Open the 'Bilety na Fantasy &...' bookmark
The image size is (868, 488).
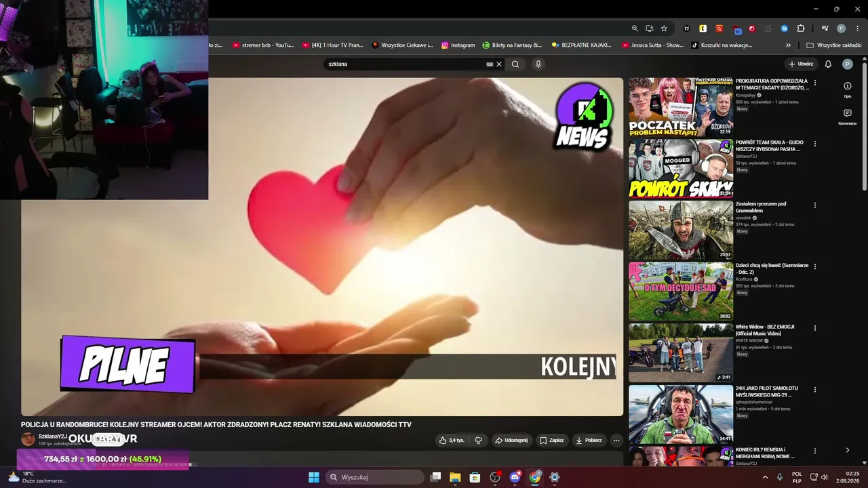pos(512,45)
